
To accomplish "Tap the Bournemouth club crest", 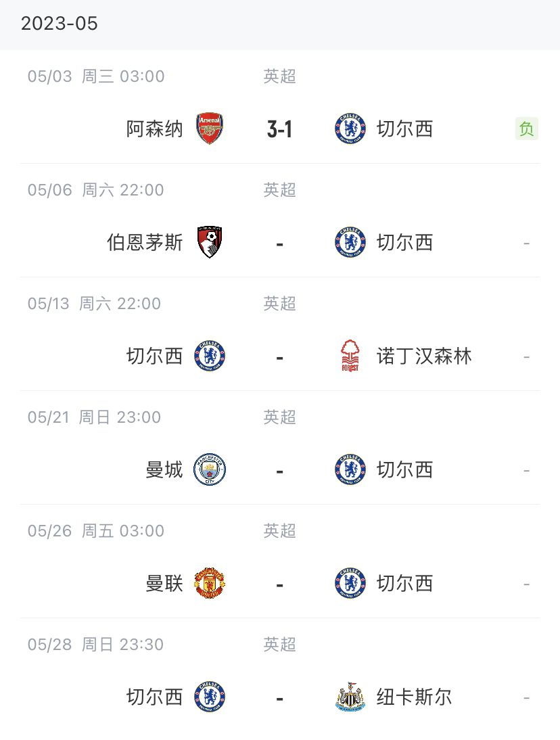I will (210, 242).
